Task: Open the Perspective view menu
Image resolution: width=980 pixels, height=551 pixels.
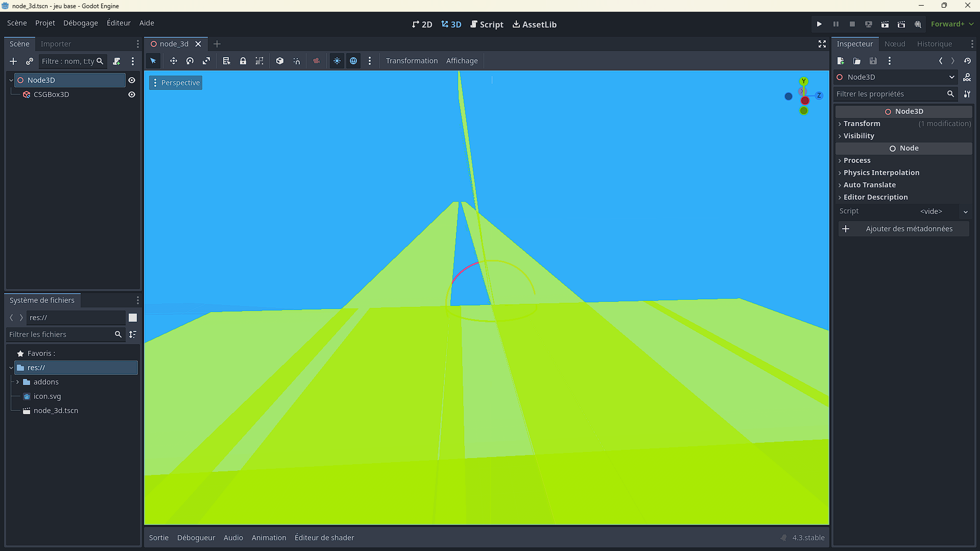Action: pyautogui.click(x=176, y=83)
